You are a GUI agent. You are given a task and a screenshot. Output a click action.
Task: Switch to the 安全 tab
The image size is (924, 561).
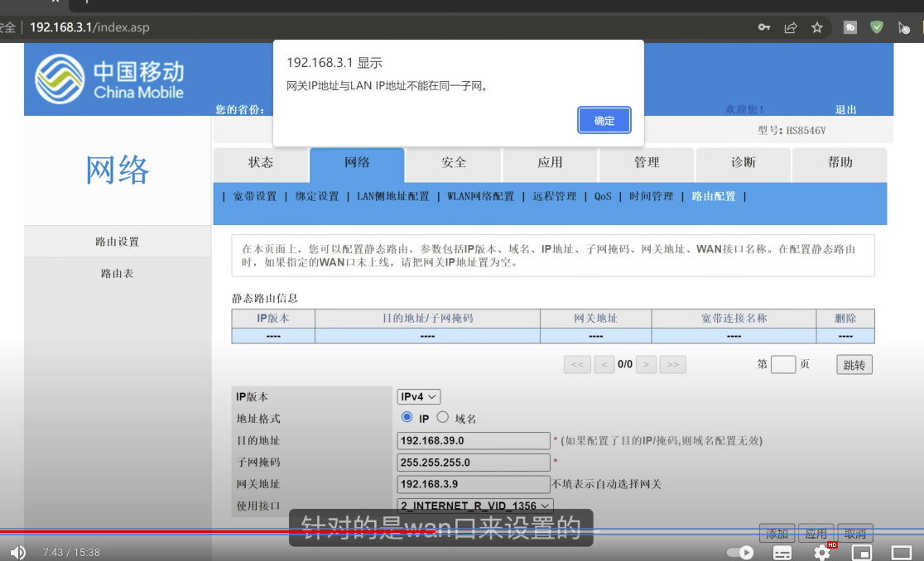[454, 163]
